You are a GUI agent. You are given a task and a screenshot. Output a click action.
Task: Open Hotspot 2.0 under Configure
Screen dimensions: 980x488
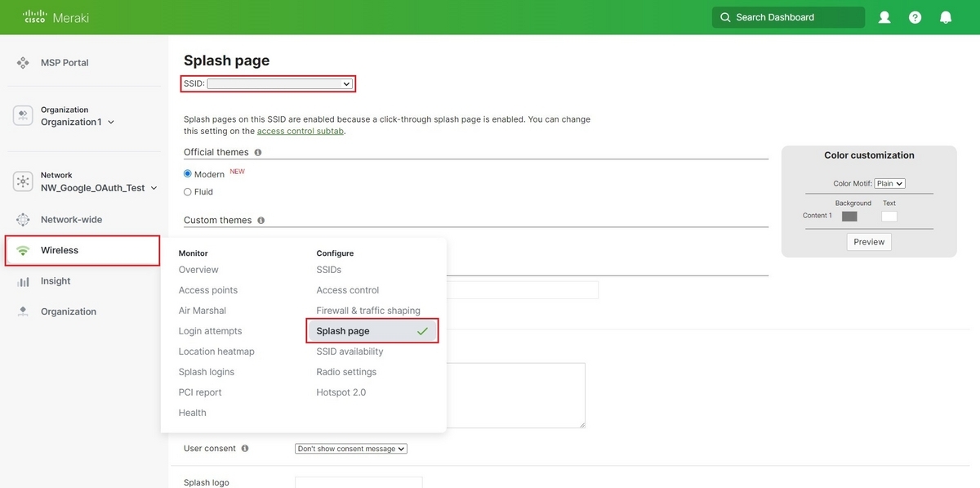(341, 392)
